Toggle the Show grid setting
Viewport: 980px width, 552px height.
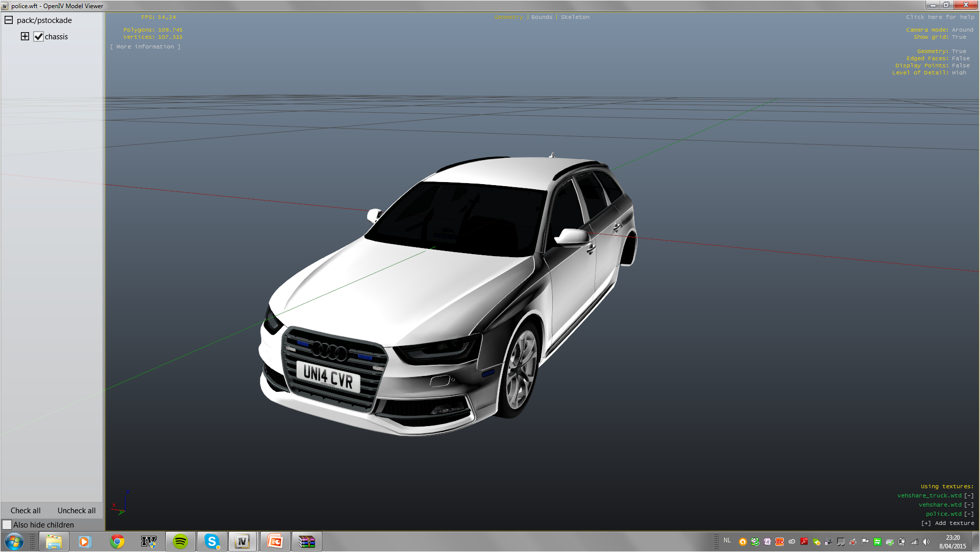[940, 37]
